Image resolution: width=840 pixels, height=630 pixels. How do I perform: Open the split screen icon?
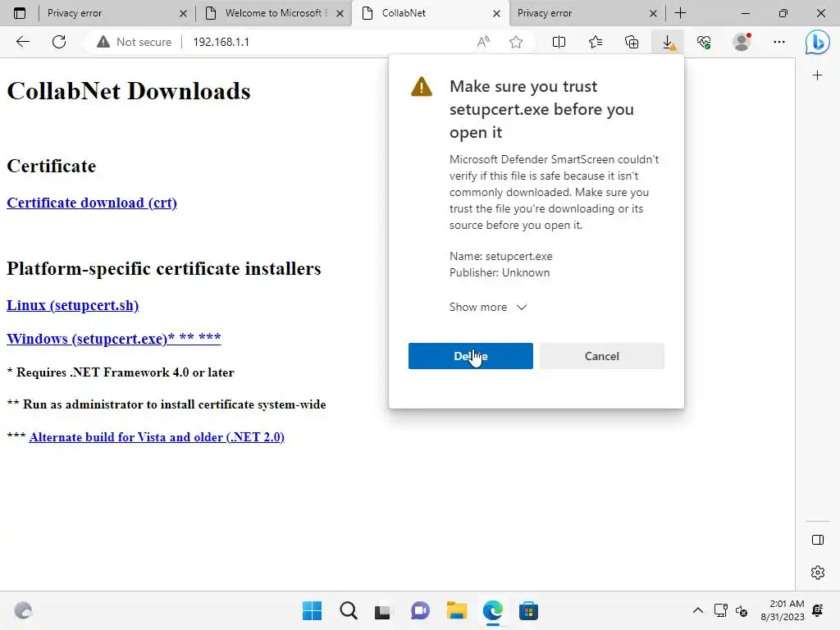click(x=559, y=42)
